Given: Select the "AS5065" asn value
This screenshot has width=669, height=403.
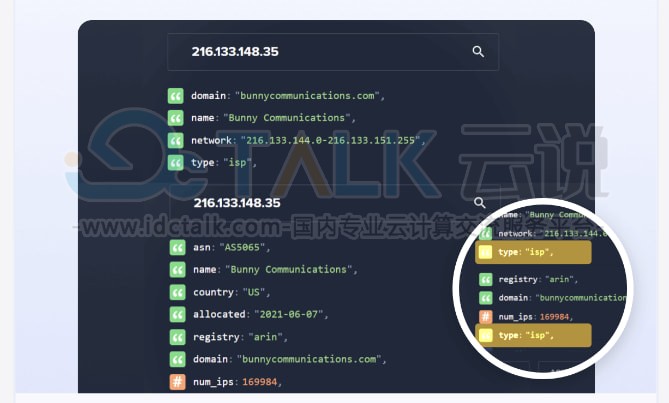Looking at the screenshot, I should tap(242, 247).
